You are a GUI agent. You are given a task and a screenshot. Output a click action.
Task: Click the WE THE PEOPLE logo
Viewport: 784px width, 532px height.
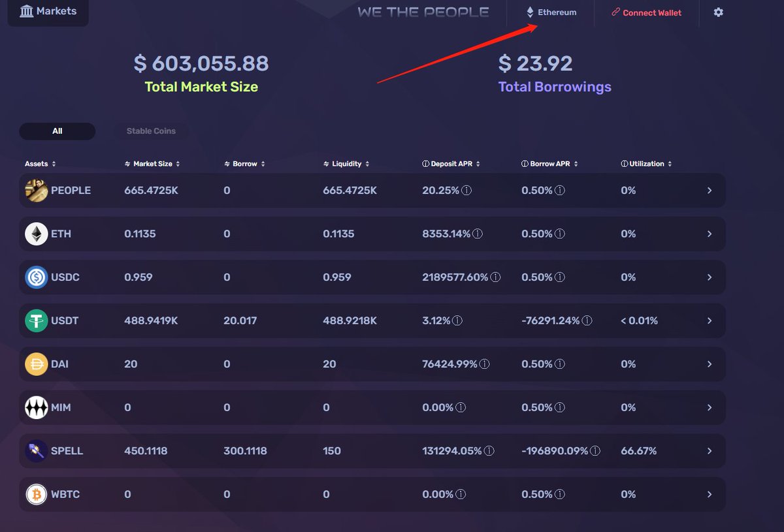423,12
